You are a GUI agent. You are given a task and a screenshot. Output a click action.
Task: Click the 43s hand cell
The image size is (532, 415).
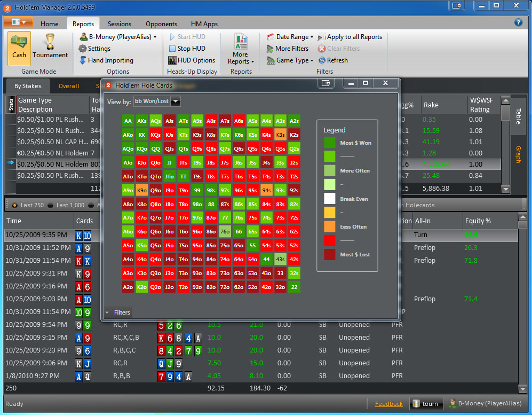tap(280, 260)
